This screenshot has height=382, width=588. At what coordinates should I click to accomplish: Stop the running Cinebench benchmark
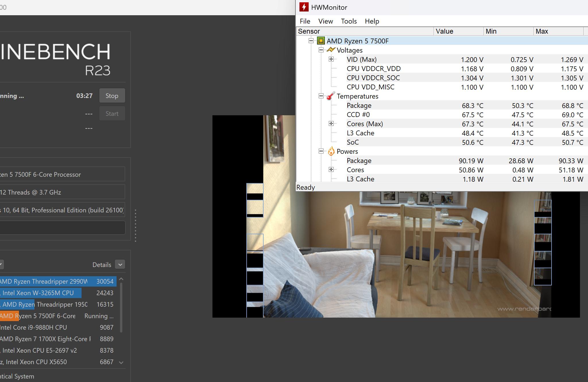pyautogui.click(x=112, y=96)
